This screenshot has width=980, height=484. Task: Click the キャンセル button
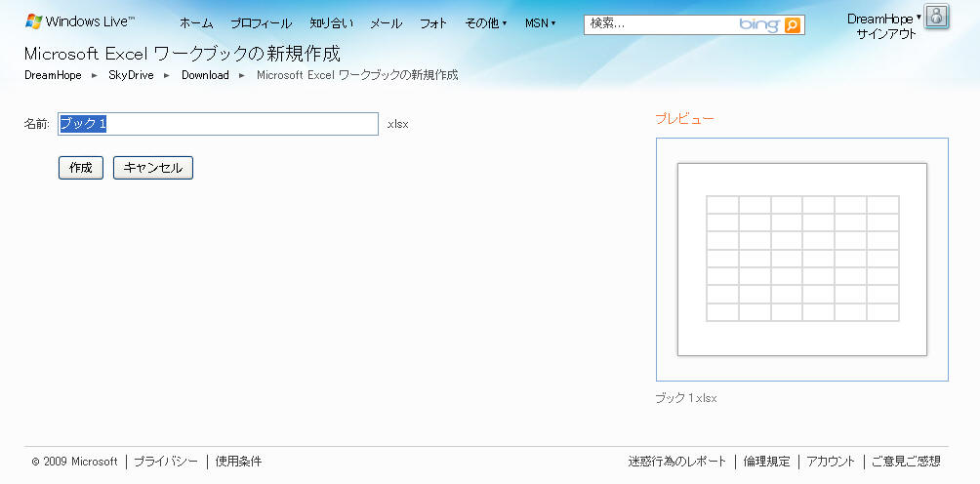153,168
